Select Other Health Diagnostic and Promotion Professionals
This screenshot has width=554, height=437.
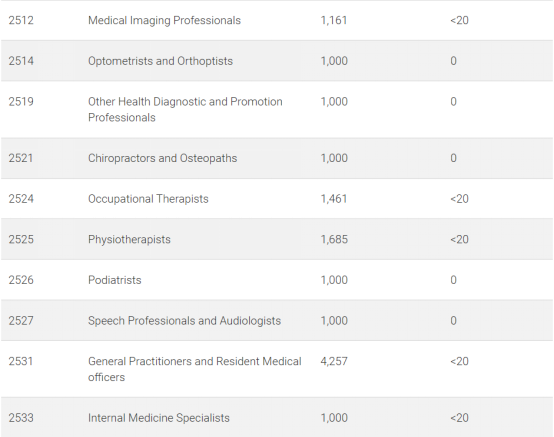(185, 110)
